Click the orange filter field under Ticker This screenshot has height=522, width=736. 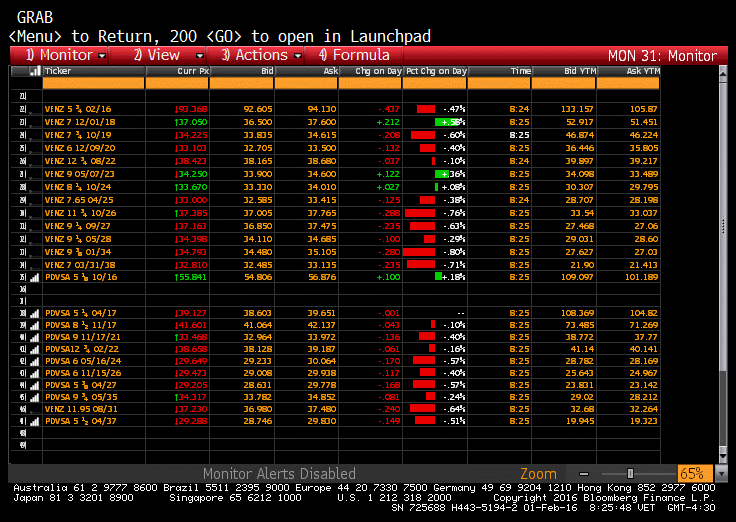click(x=93, y=83)
